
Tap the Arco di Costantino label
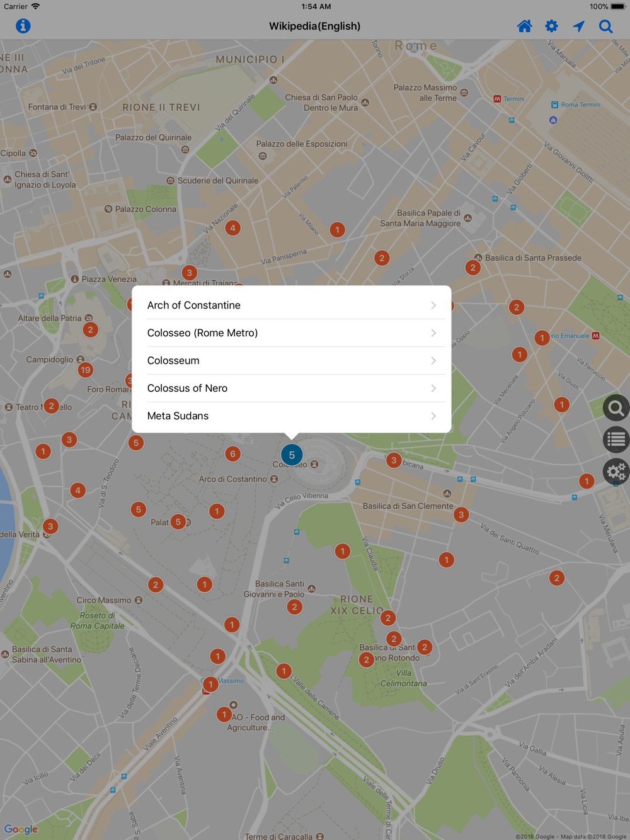[233, 479]
